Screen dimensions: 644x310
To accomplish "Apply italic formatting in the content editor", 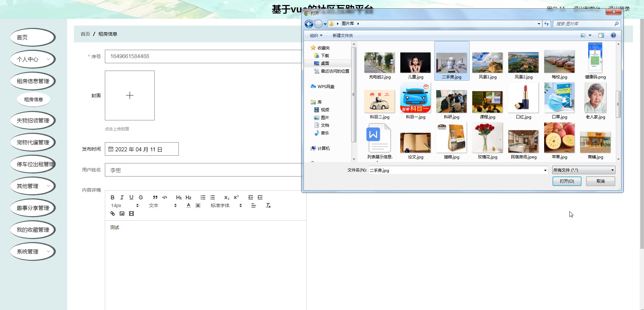I will 122,197.
